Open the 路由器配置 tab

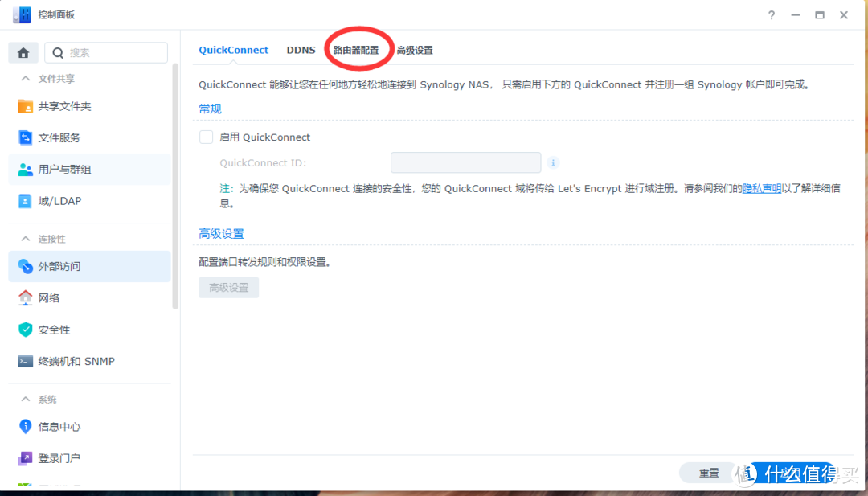[x=358, y=50]
